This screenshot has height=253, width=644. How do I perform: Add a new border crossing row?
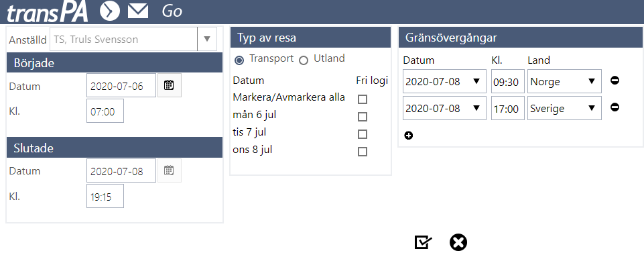[x=408, y=136]
